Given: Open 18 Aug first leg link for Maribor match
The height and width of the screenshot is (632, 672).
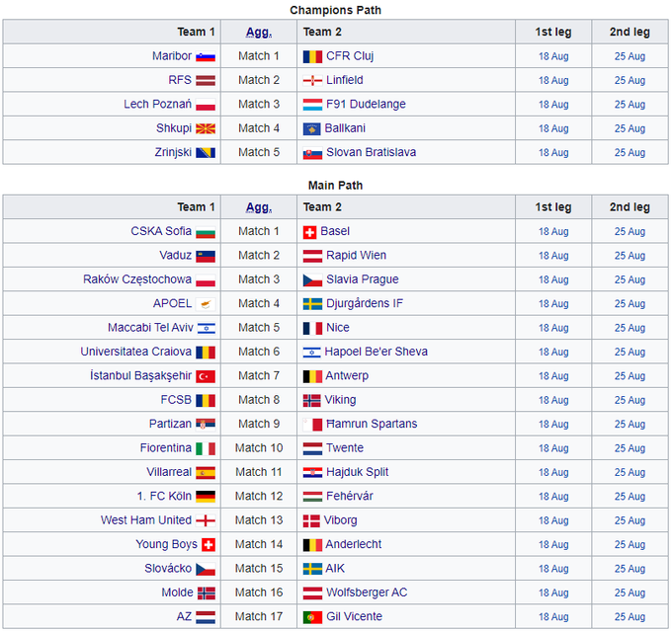Looking at the screenshot, I should pos(553,56).
